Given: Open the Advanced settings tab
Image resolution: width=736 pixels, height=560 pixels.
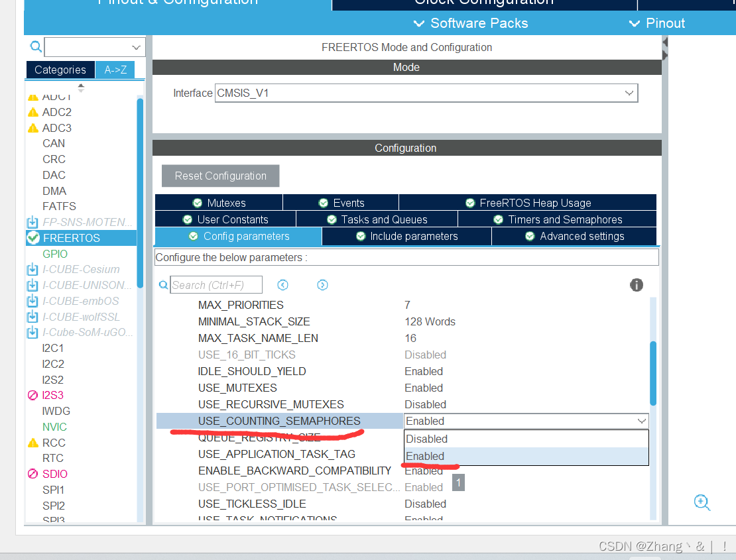Looking at the screenshot, I should click(574, 237).
